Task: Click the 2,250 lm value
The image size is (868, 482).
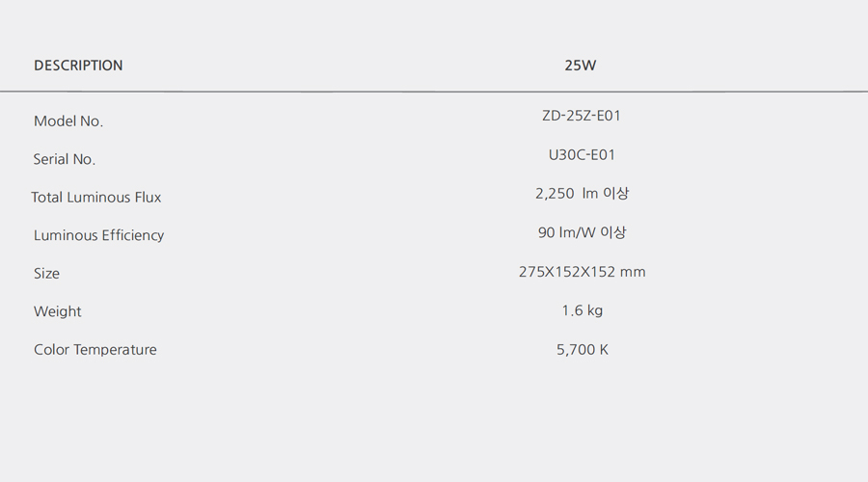Action: [566, 194]
